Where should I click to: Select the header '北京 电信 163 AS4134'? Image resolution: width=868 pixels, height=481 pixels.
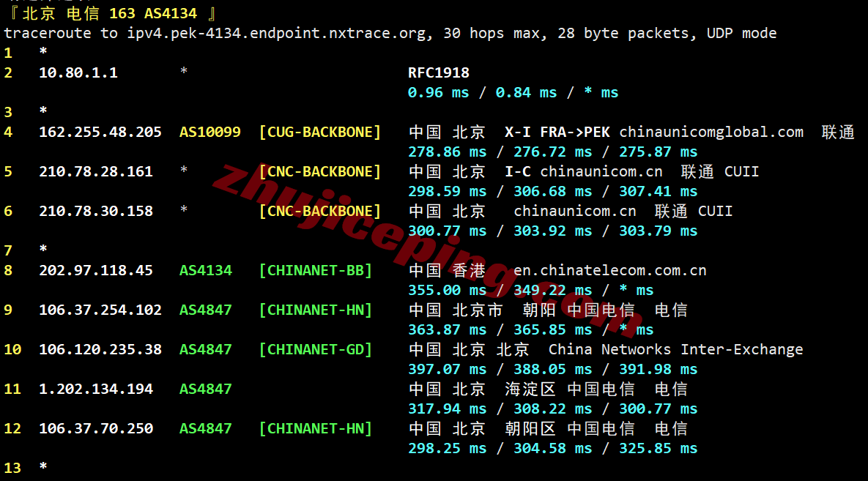pyautogui.click(x=110, y=13)
